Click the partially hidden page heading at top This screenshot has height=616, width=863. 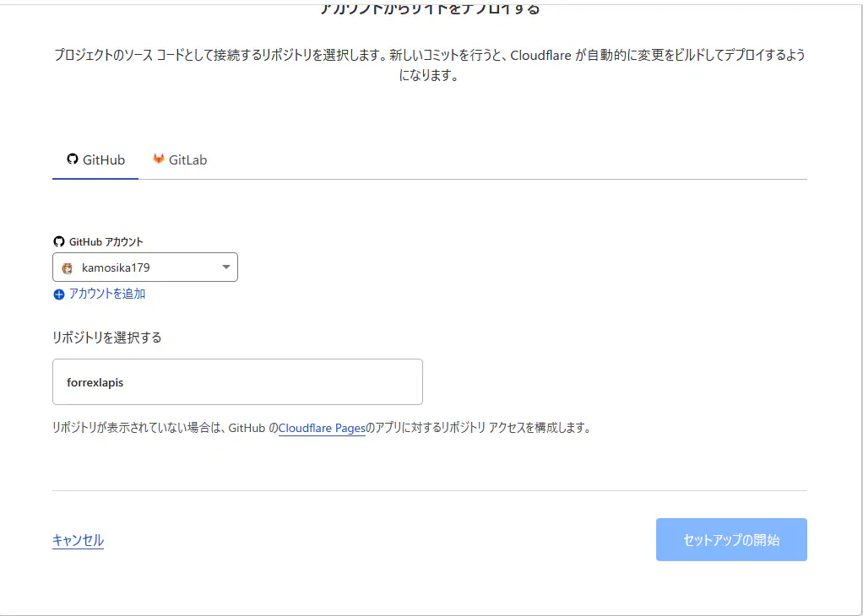pos(430,9)
